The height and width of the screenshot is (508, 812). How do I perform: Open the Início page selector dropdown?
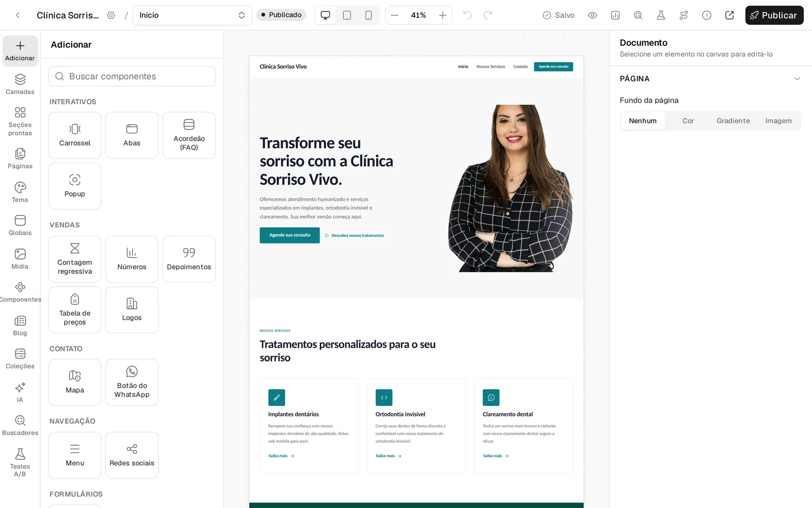(192, 15)
